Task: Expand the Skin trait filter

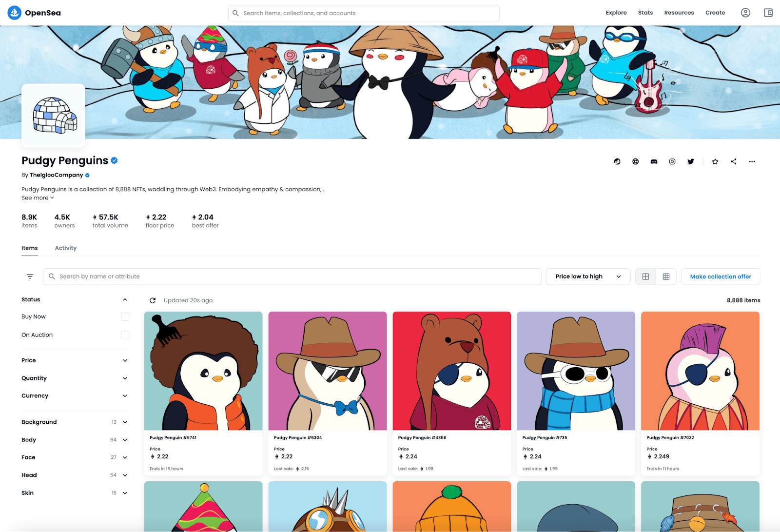Action: point(125,493)
